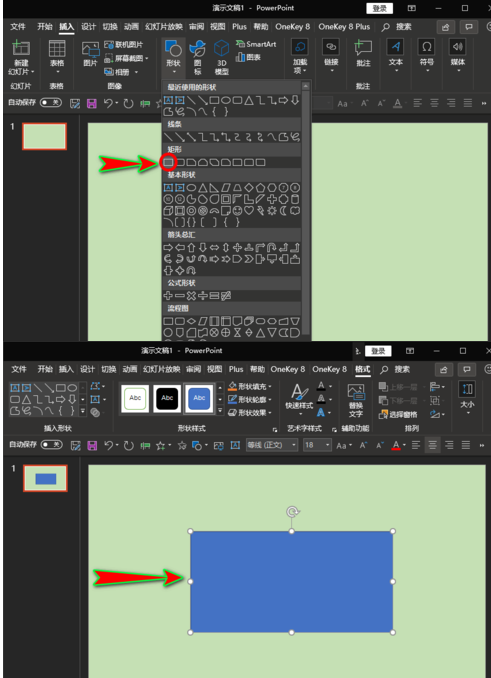Viewport: 491px width, 678px height.
Task: Switch to the 格式 ribbon tab
Action: (x=362, y=369)
